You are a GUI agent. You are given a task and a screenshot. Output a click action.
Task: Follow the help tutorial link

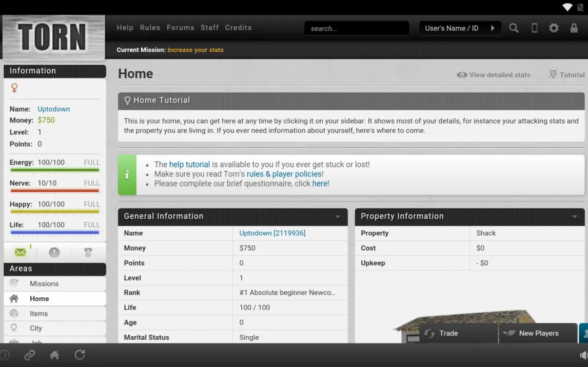189,165
